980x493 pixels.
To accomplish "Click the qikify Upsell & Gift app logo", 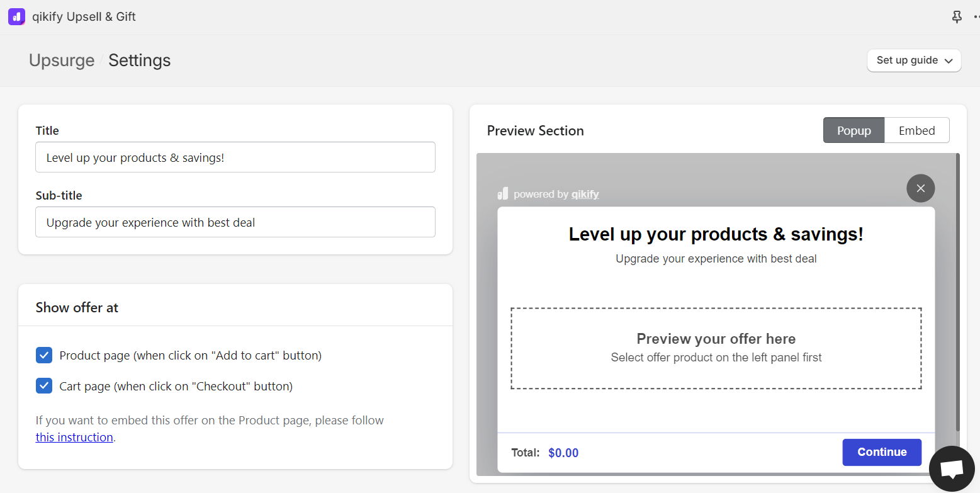I will click(x=17, y=17).
